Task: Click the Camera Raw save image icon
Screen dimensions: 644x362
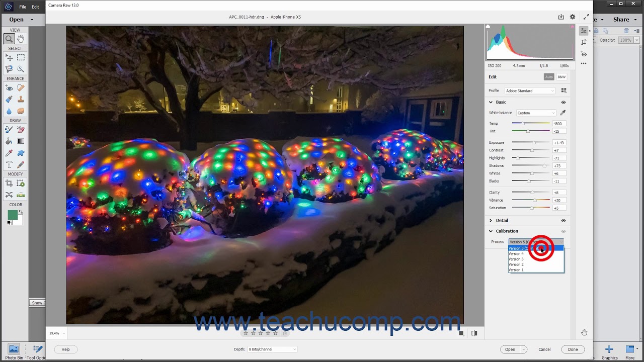Action: [x=561, y=17]
